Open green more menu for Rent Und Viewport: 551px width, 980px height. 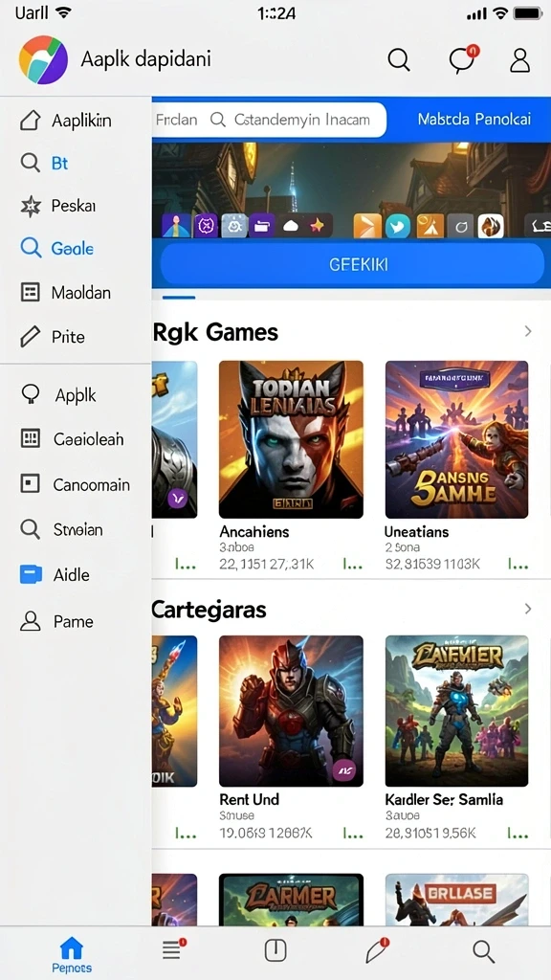pyautogui.click(x=352, y=834)
